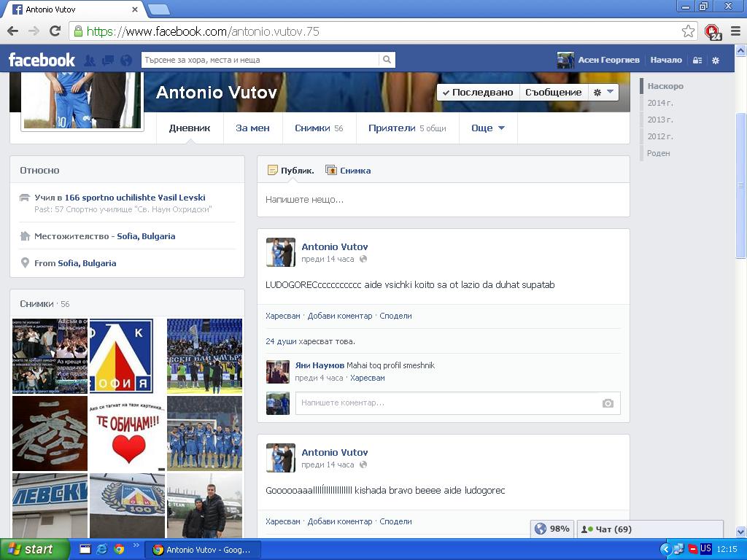Click the public audience globe on second post
This screenshot has width=747, height=560.
tap(363, 464)
